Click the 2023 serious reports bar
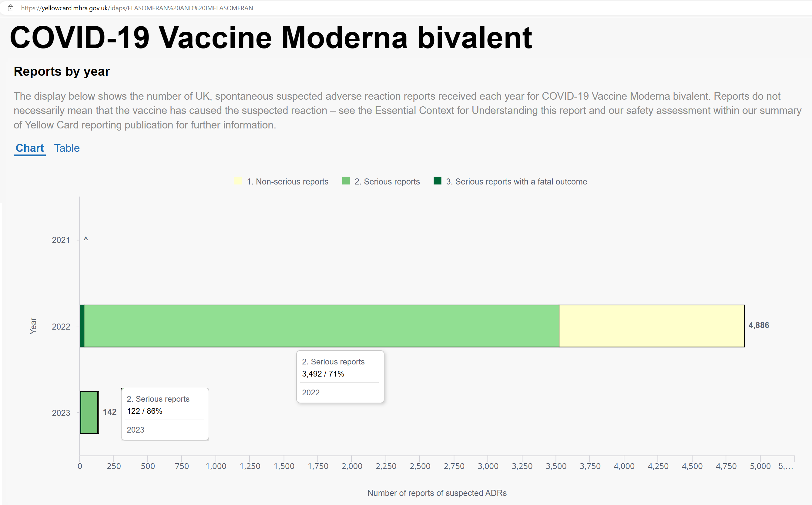812x505 pixels. (x=89, y=413)
